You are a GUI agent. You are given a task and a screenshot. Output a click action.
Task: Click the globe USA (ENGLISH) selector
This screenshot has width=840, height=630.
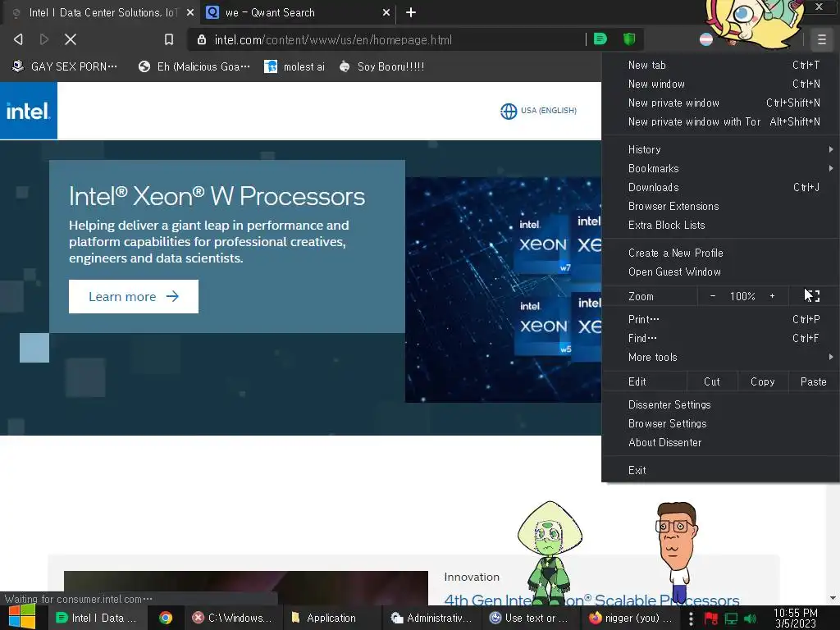(538, 111)
